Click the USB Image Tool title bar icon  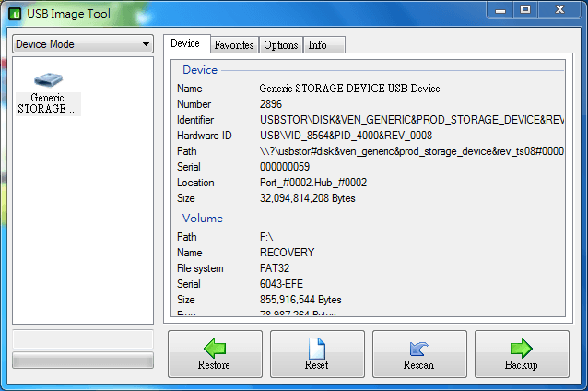(15, 14)
